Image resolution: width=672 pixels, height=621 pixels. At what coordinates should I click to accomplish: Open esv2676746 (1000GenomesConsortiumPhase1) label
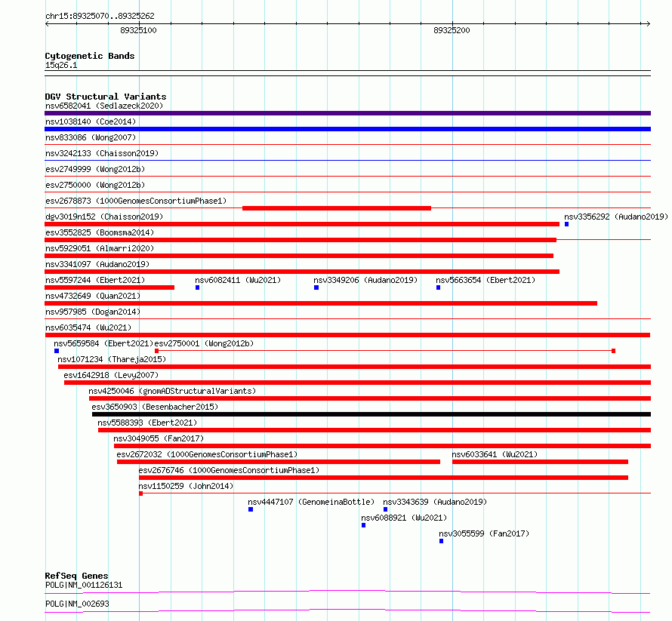pos(229,470)
